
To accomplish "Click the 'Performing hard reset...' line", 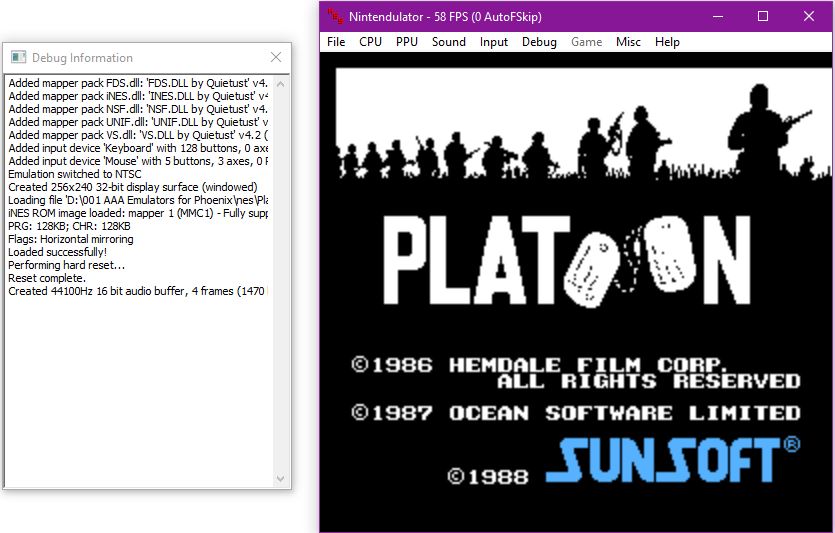I will (x=67, y=265).
